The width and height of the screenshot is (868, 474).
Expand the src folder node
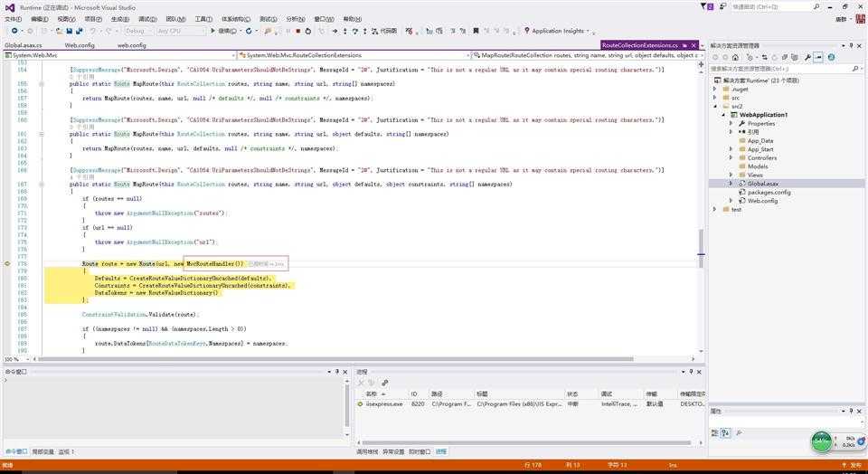[x=714, y=98]
